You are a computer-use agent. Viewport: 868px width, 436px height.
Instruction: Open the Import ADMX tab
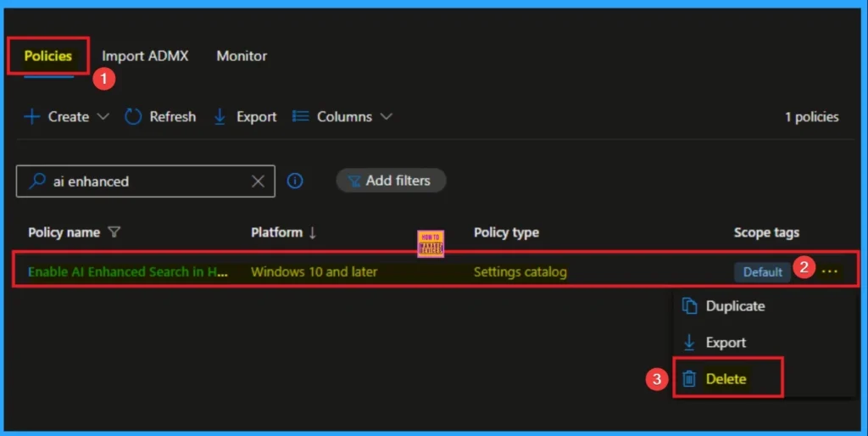tap(145, 56)
